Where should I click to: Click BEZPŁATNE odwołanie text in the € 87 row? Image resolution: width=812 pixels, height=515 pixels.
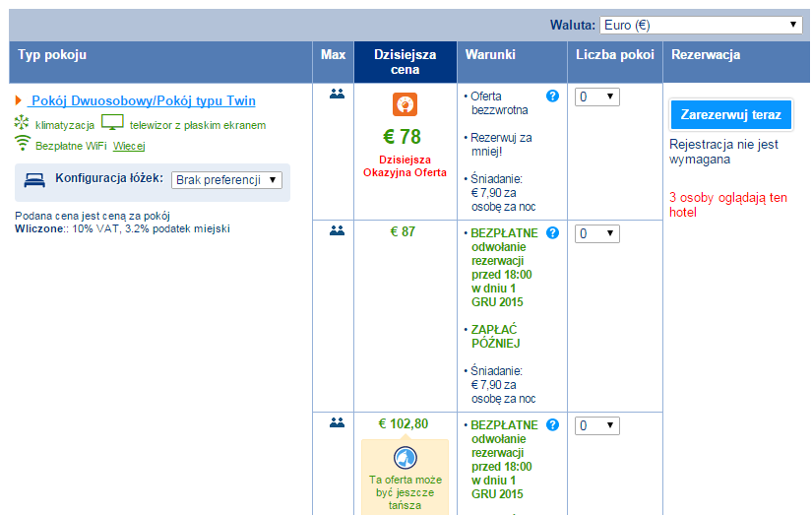point(504,267)
